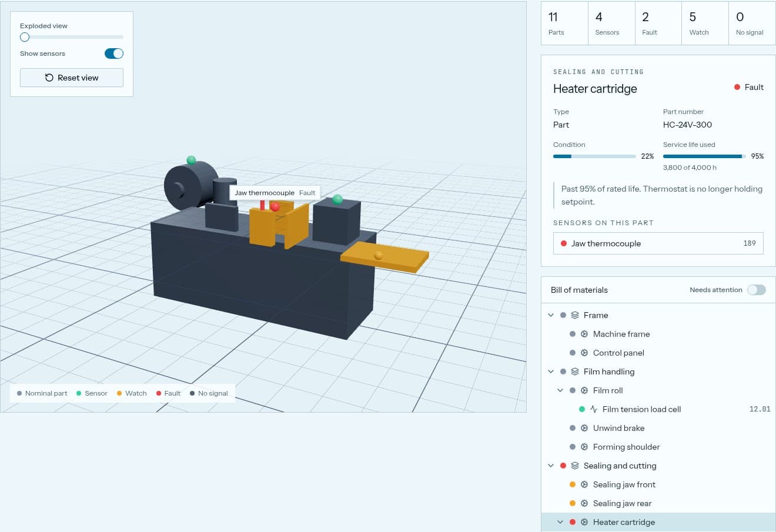Collapse the Sealing and cutting group
Image resolution: width=776 pixels, height=532 pixels.
click(x=551, y=466)
